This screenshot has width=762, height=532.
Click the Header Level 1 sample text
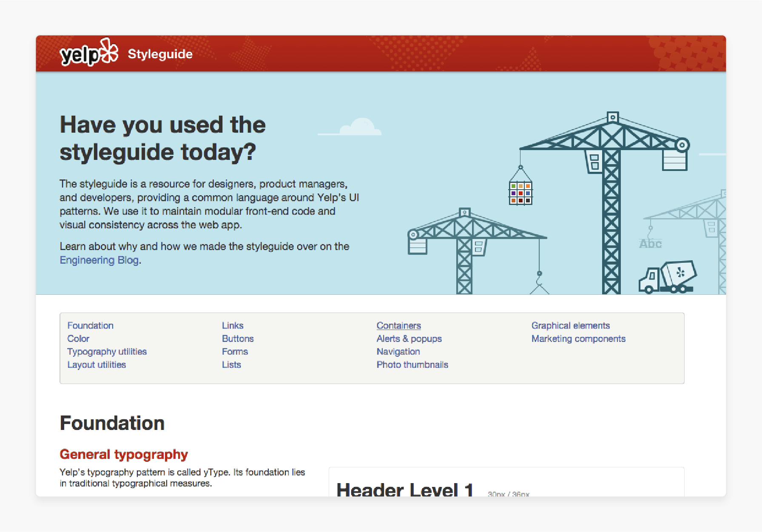click(x=405, y=489)
